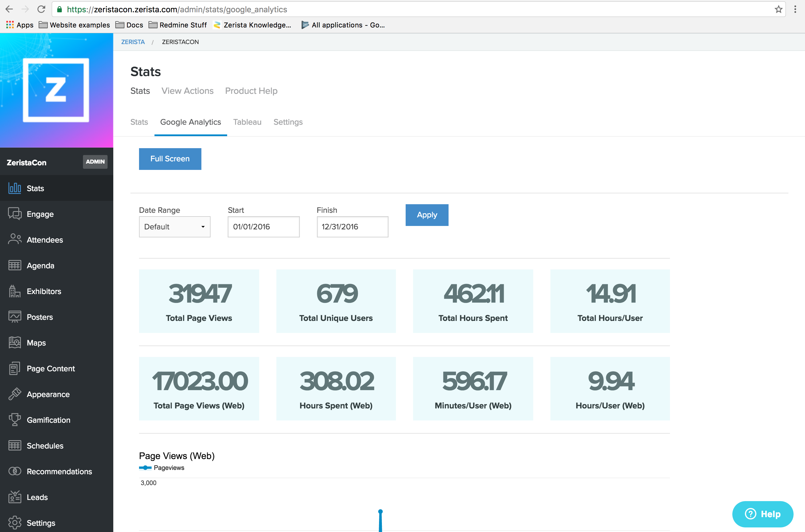Open the Chrome three-dot menu

795,9
